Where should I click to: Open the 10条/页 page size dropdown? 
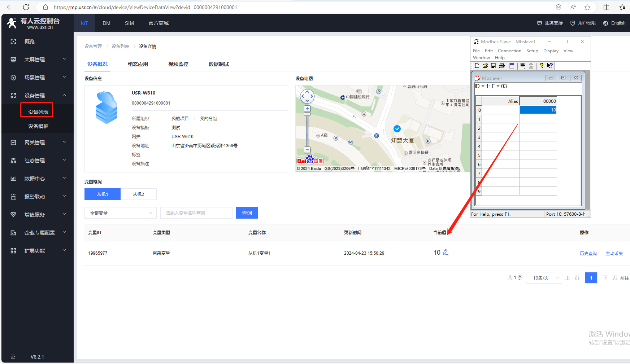coord(544,278)
